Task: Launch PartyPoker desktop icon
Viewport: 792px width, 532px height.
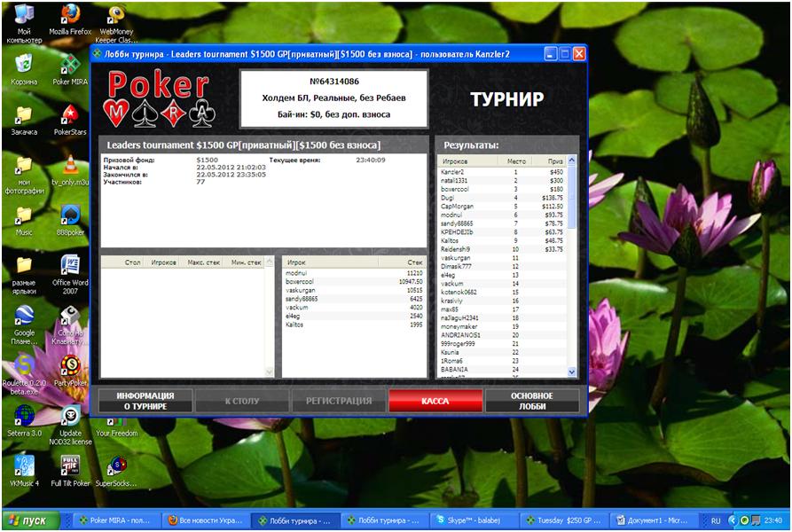Action: pyautogui.click(x=70, y=365)
